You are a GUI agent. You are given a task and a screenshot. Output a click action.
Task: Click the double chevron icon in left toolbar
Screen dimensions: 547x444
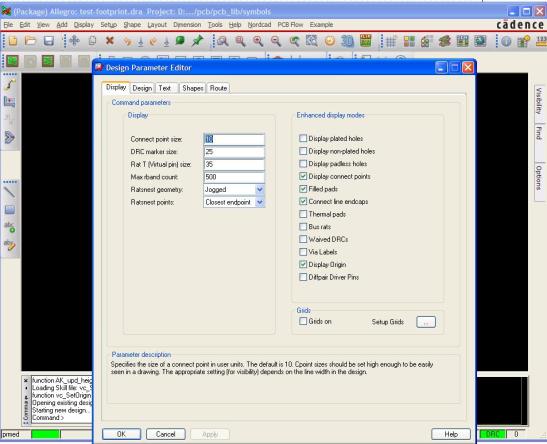[10, 137]
